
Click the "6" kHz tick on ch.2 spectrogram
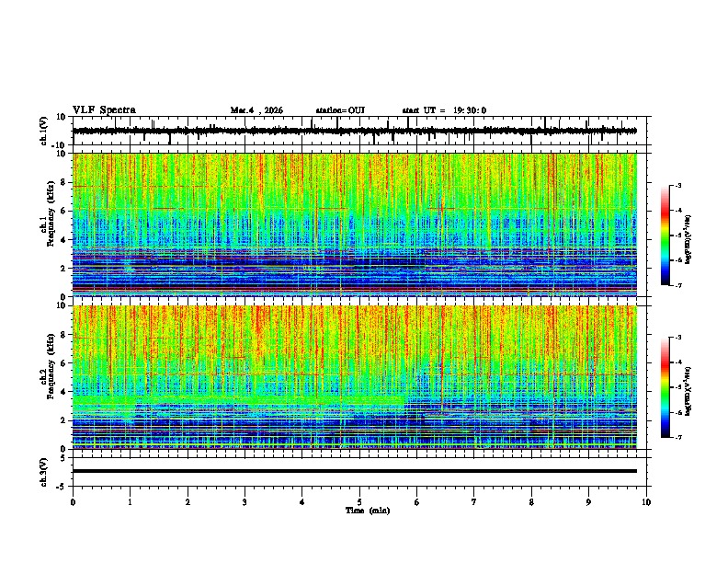[63, 363]
